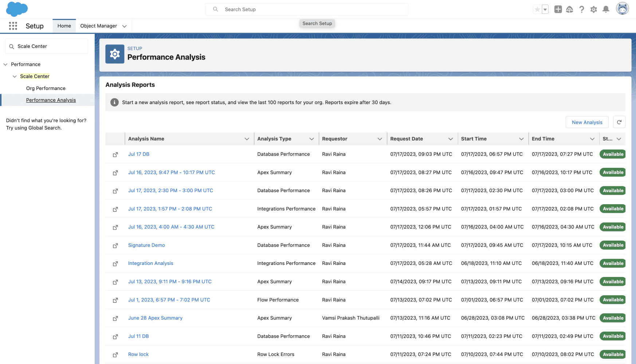Open Object Manager tab dropdown chevron
636x364 pixels.
click(124, 26)
